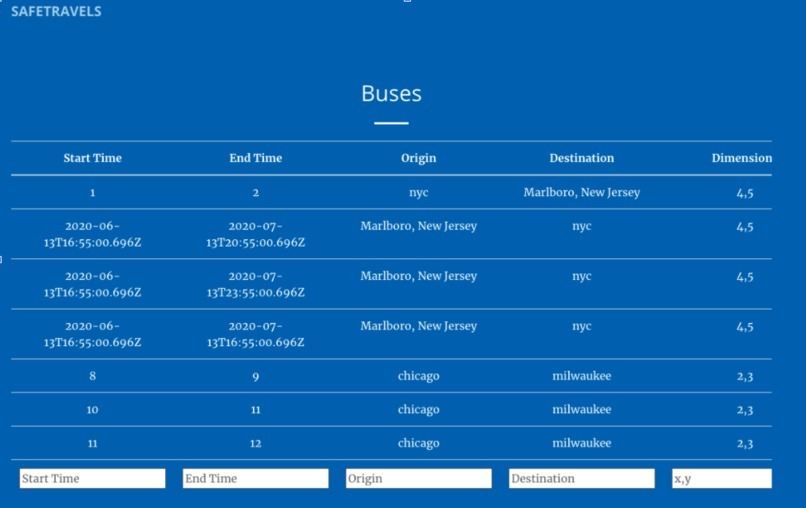Select nyc destination in the 23:55 row
This screenshot has width=806, height=508.
[582, 276]
